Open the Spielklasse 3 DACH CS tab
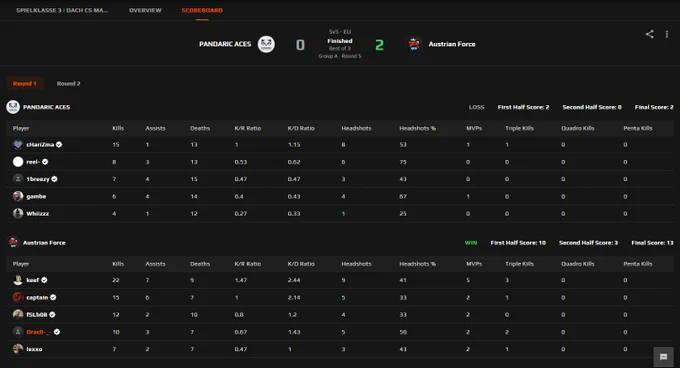The height and width of the screenshot is (368, 680). pyautogui.click(x=62, y=10)
